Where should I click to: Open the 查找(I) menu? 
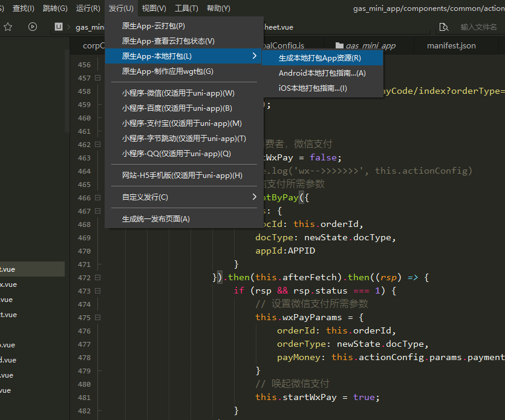[x=23, y=8]
